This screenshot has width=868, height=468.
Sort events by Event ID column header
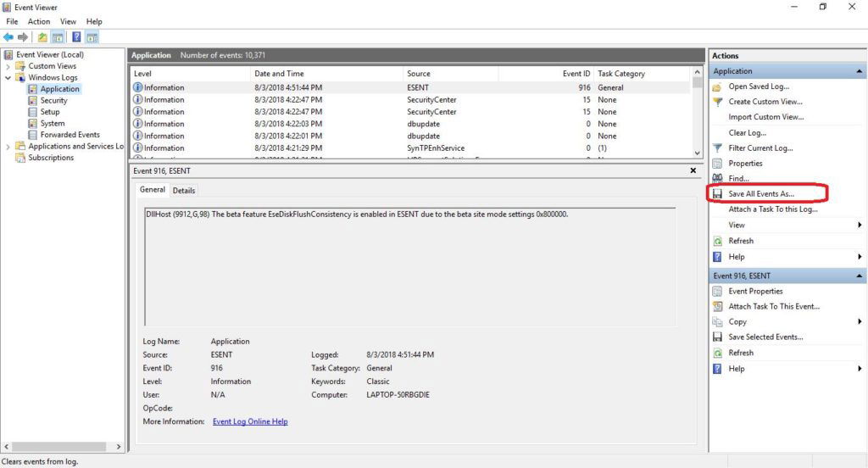point(546,74)
